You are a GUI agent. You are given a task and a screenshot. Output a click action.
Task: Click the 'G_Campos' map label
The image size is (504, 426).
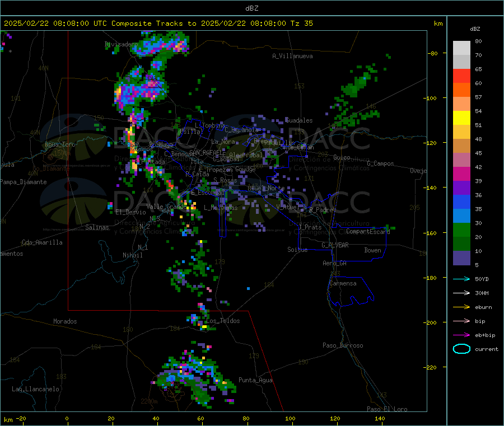[x=381, y=163]
